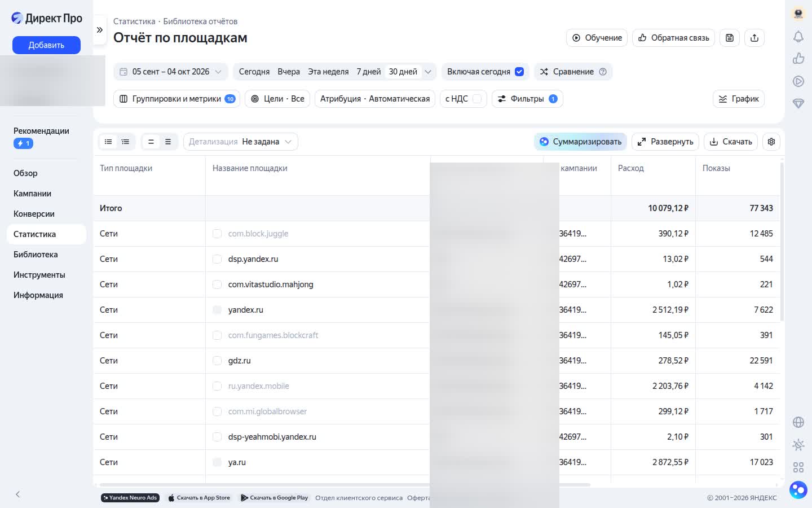Open the AI assistant icon at bottom right

pos(798,489)
